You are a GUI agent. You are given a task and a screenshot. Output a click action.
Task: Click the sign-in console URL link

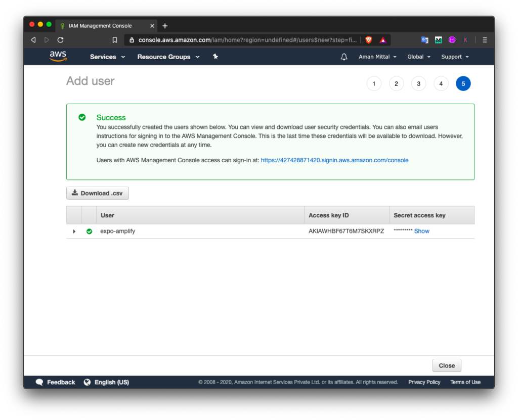pos(334,160)
